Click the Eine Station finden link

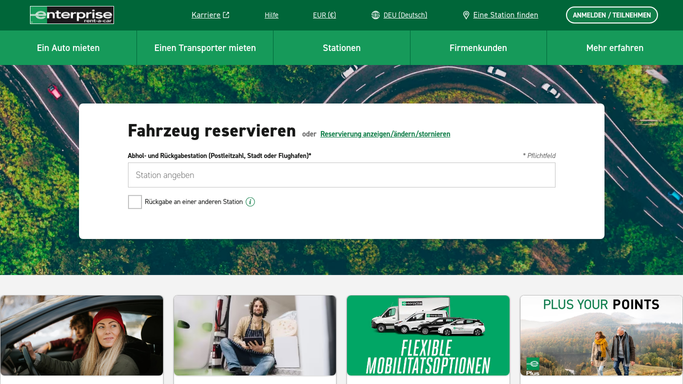click(x=505, y=15)
